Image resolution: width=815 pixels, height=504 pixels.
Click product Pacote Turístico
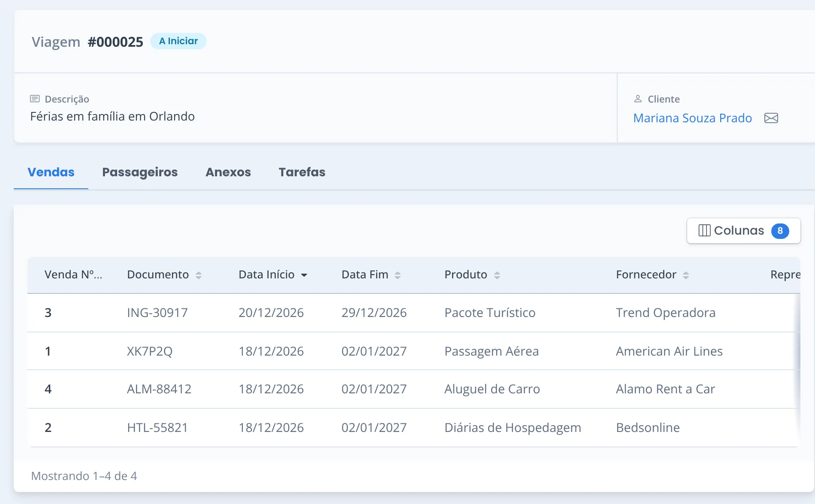[x=490, y=313]
